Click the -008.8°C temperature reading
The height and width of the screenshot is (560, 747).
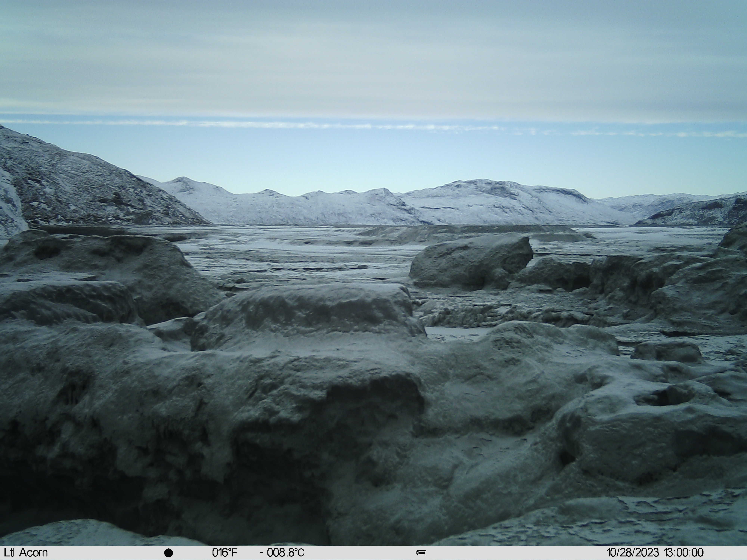(282, 553)
